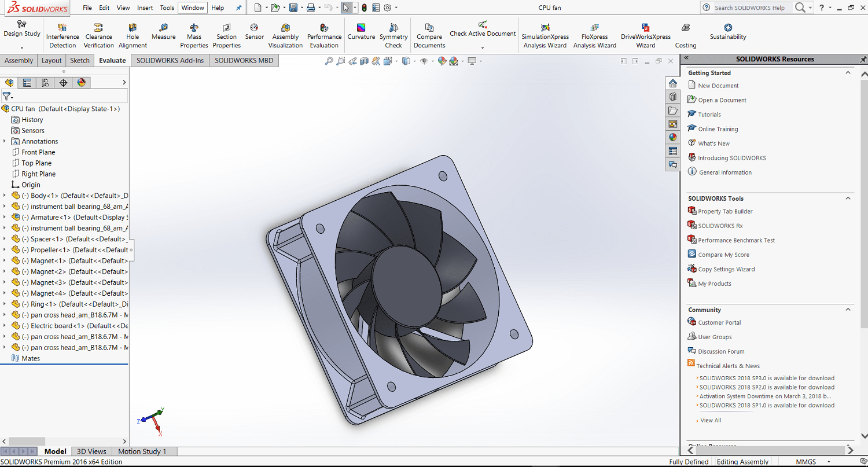Viewport: 868px width, 467px height.
Task: Click the Section View icon in viewport toolbar
Action: pyautogui.click(x=364, y=61)
